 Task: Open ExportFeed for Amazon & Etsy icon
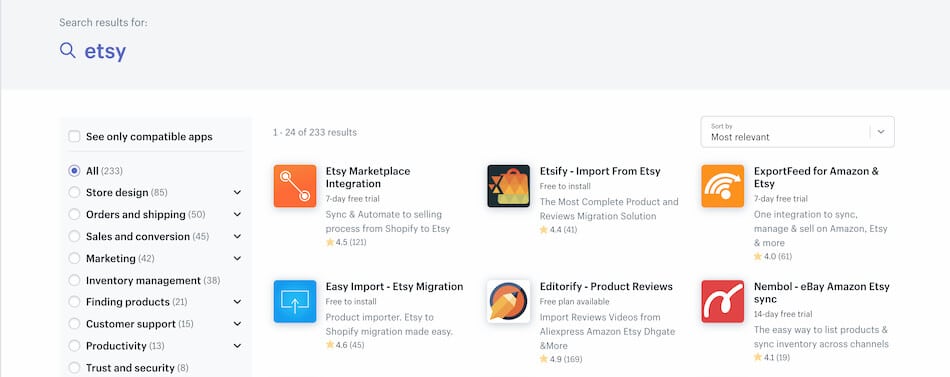click(x=723, y=186)
